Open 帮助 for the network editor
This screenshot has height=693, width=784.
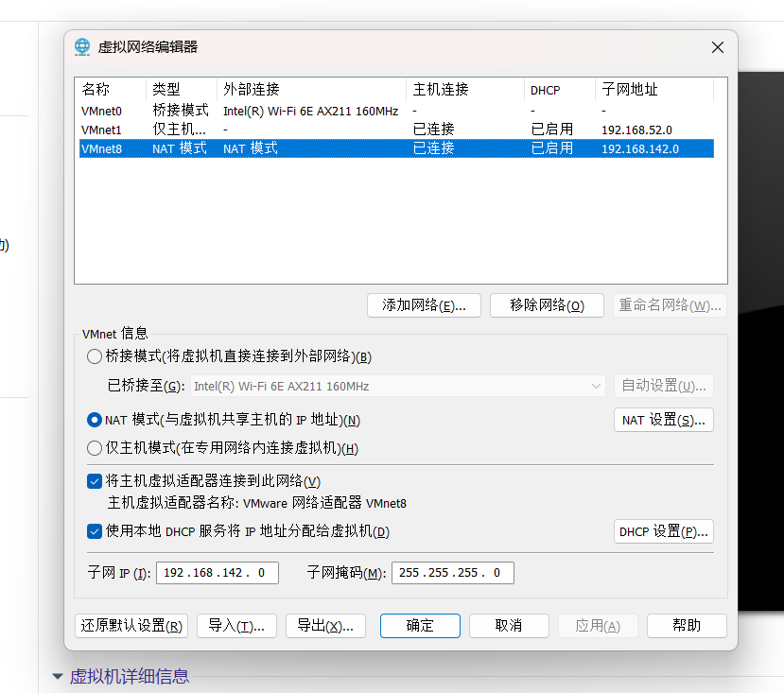687,626
